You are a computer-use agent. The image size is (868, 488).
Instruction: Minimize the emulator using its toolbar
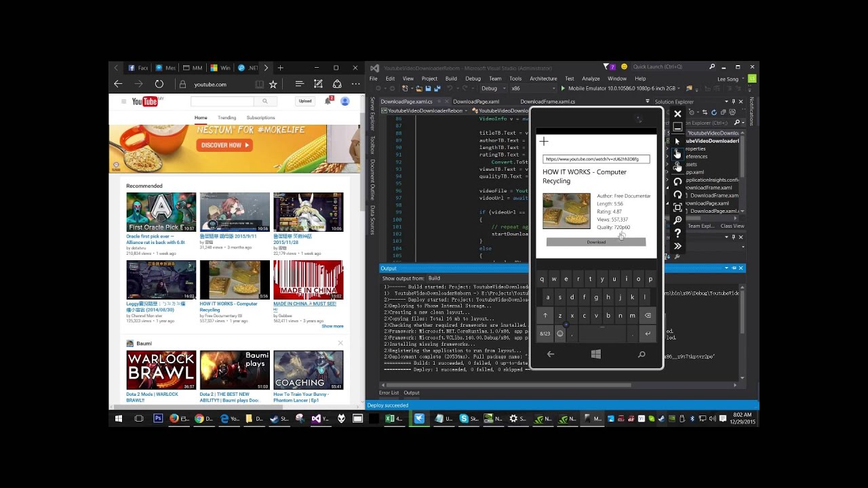tap(677, 127)
